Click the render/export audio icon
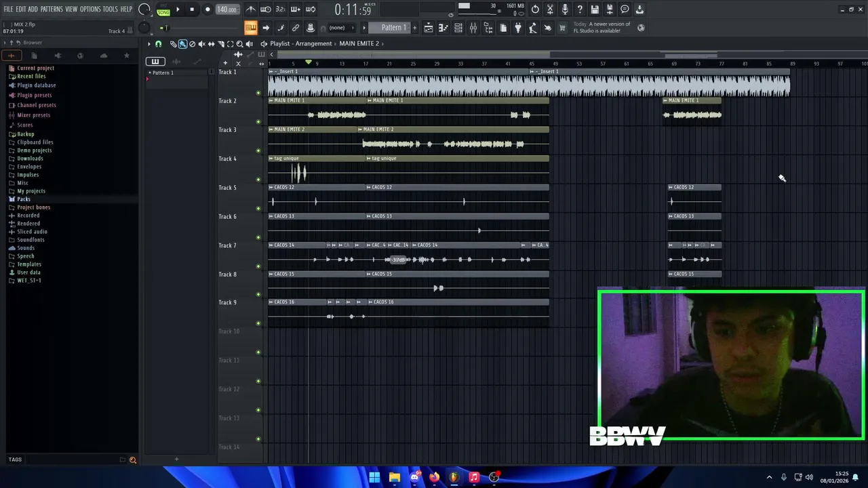Screen dimensions: 868x488 pyautogui.click(x=610, y=9)
